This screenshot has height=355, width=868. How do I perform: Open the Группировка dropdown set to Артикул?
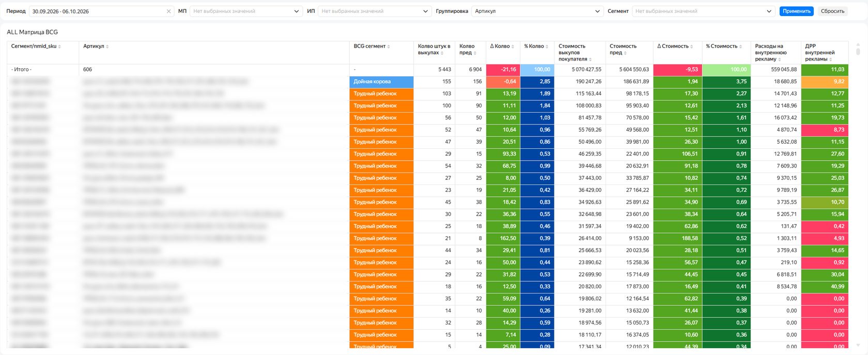tap(537, 11)
